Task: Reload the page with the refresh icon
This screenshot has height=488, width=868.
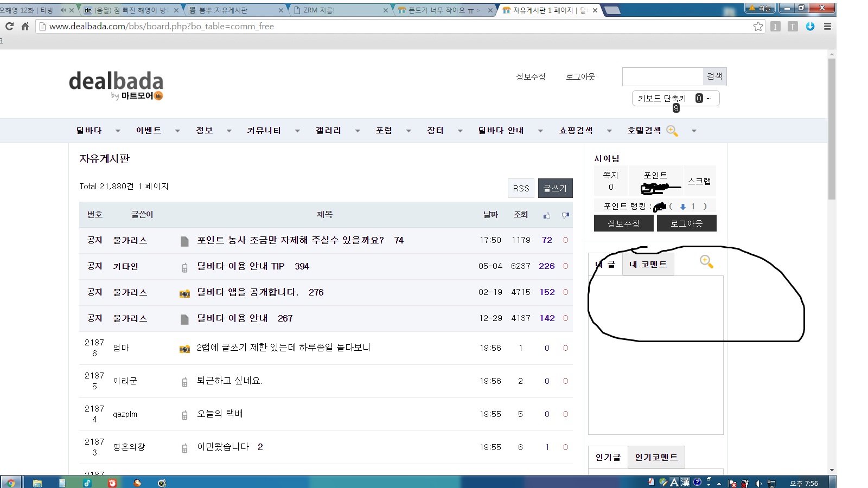Action: [x=9, y=26]
